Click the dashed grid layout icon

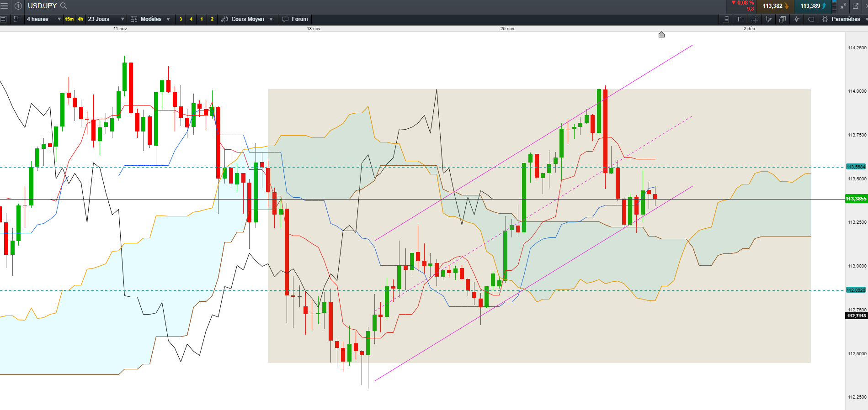[17, 19]
